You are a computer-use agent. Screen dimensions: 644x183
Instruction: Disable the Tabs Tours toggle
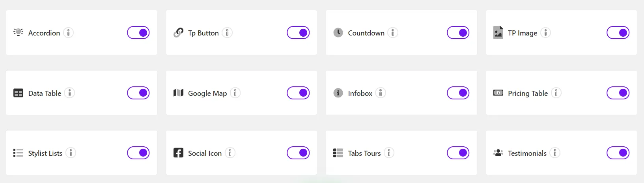point(458,153)
